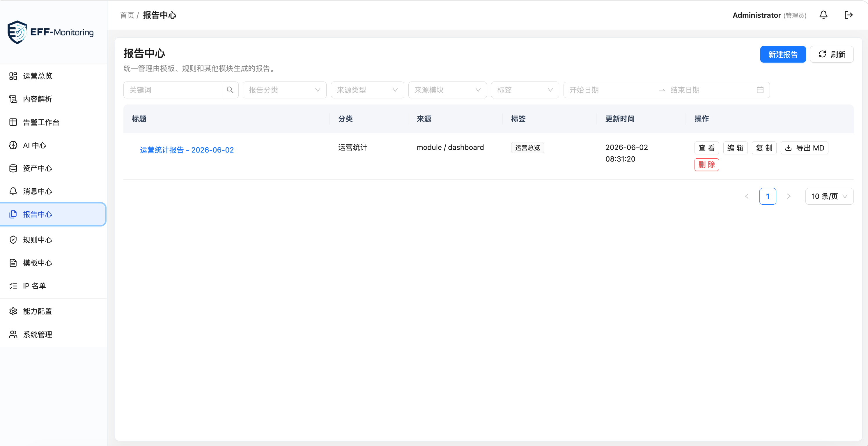Click the 模板中心 document icon

click(x=13, y=263)
